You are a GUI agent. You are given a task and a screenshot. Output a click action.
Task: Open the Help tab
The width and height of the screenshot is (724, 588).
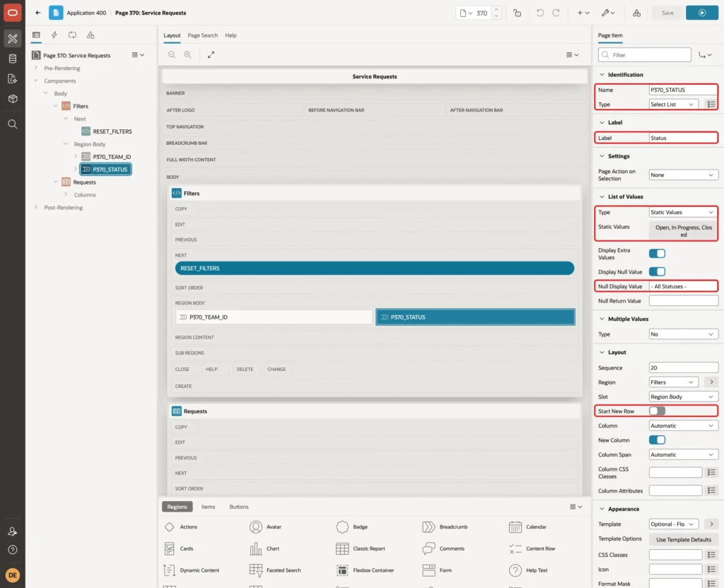(231, 35)
